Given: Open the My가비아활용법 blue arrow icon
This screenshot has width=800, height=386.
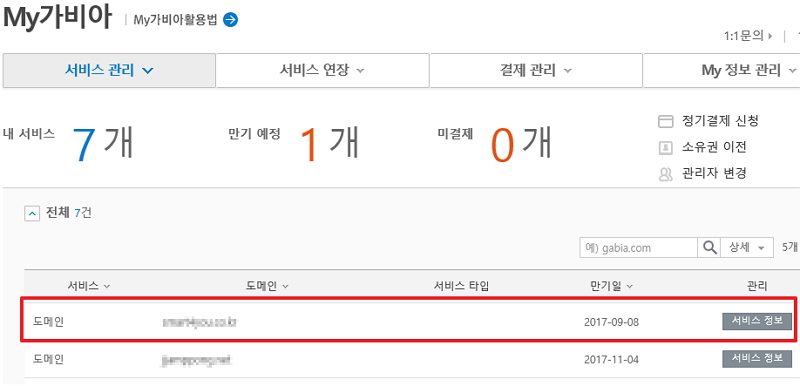Looking at the screenshot, I should 231,20.
